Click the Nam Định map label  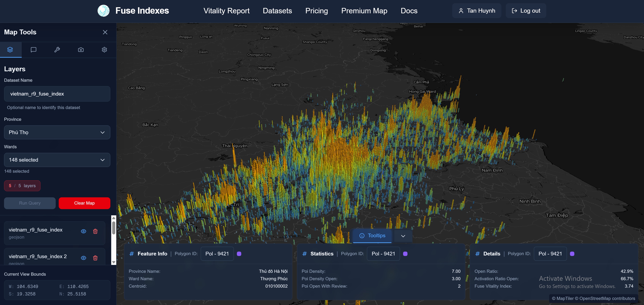point(492,170)
